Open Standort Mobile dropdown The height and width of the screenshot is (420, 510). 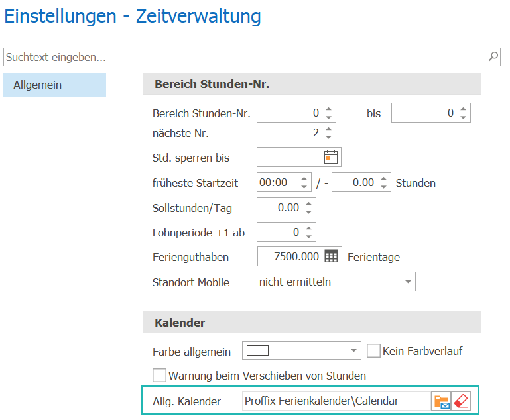[x=408, y=282]
